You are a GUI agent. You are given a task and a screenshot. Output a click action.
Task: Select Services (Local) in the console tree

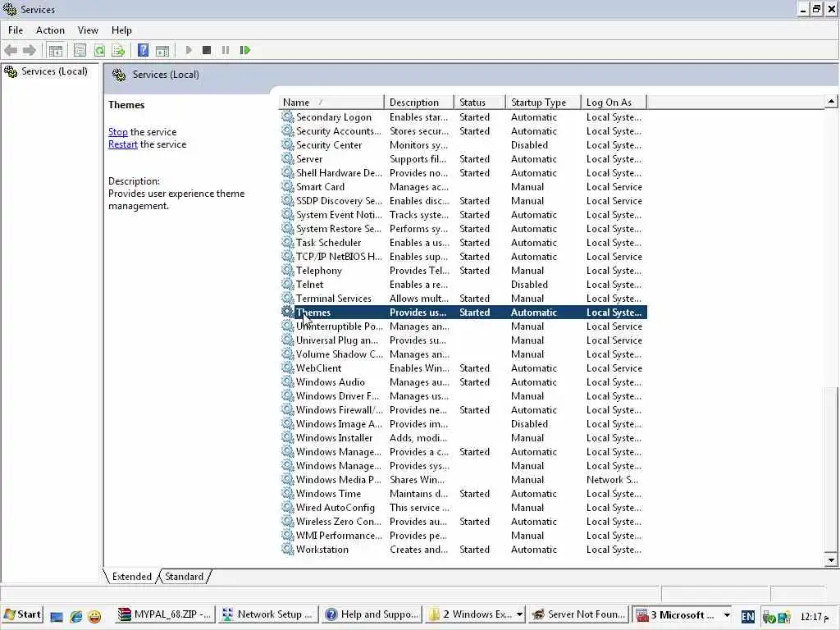54,71
